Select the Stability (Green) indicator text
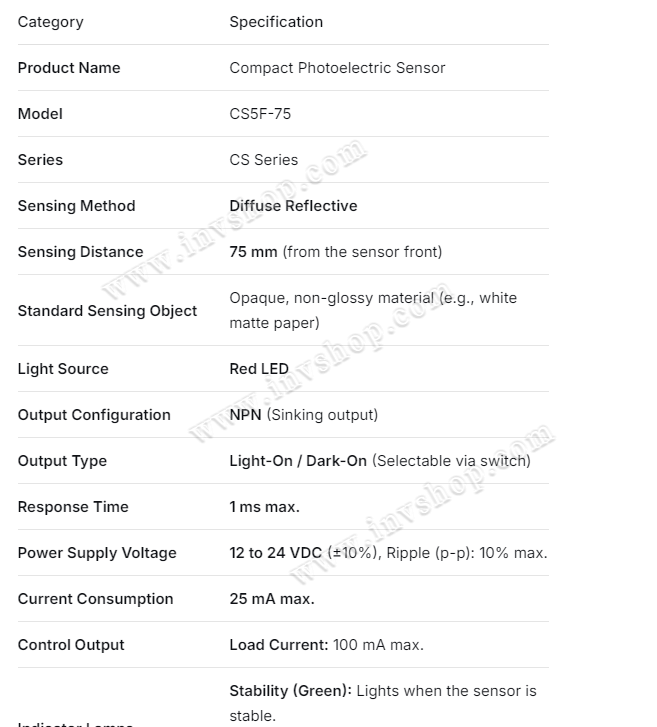Viewport: 657px width, 727px height. (290, 691)
